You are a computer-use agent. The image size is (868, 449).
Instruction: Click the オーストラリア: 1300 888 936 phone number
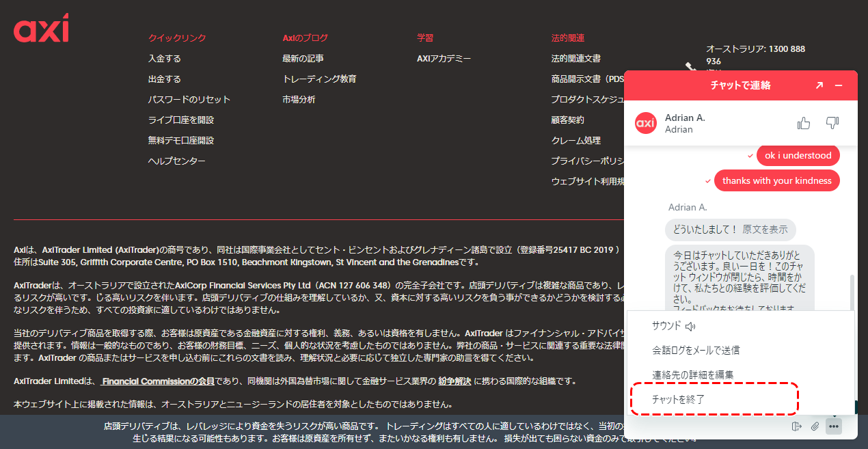[x=755, y=55]
